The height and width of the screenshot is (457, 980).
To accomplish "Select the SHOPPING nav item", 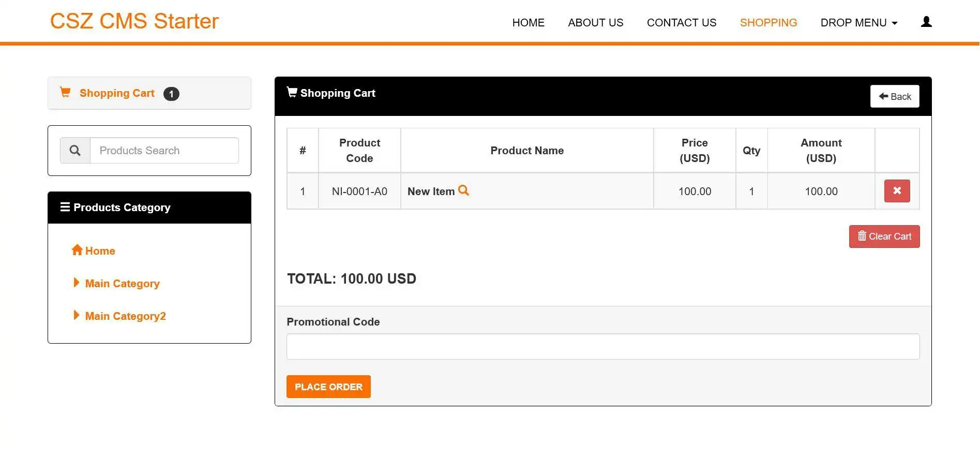I will pos(768,23).
